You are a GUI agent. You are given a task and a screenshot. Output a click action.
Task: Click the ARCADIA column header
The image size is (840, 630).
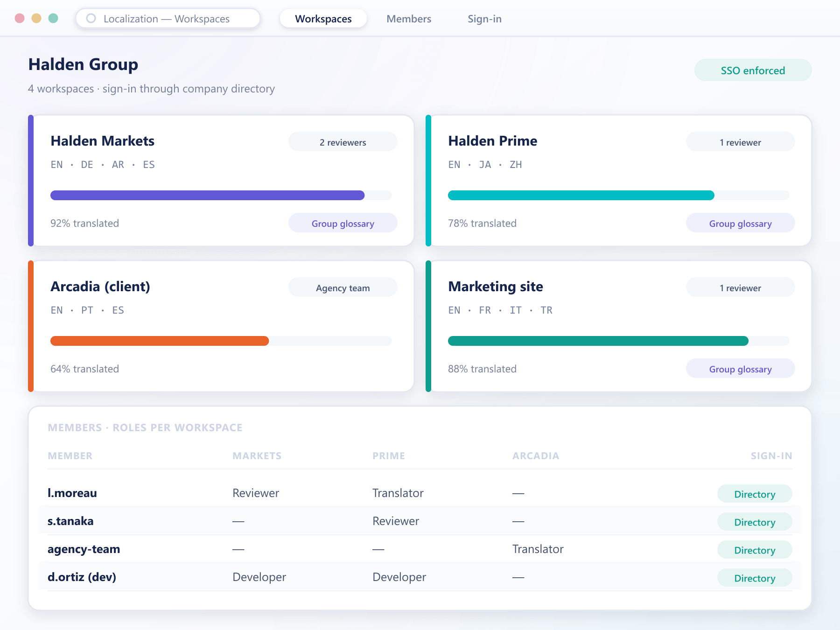(x=536, y=455)
